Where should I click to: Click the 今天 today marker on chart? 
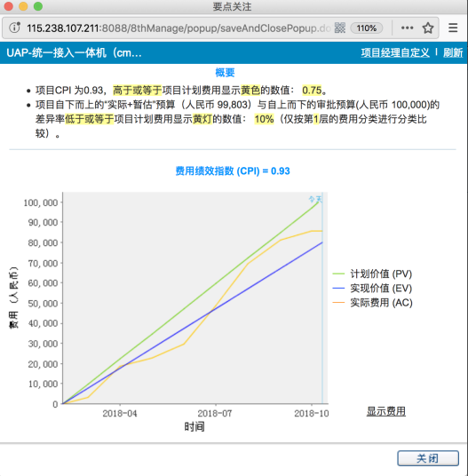(x=315, y=199)
